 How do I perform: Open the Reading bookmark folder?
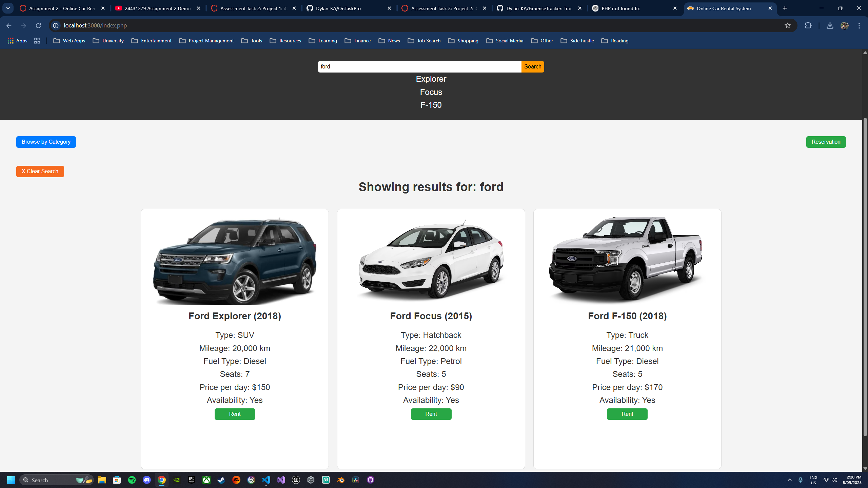click(x=615, y=41)
